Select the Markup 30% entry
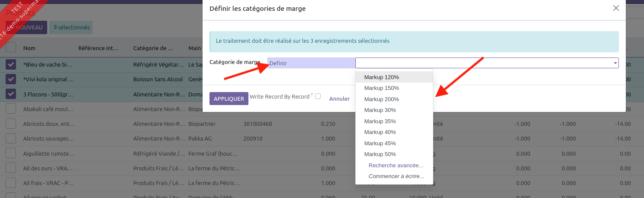 [380, 110]
